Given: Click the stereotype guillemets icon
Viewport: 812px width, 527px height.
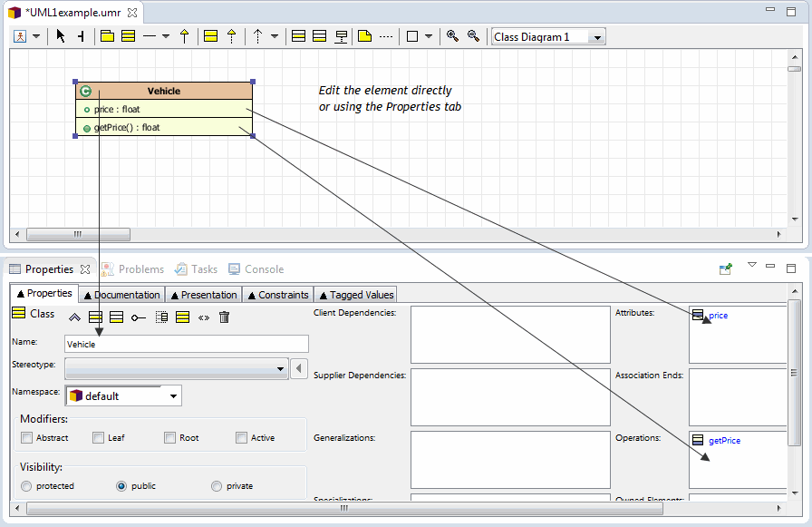Looking at the screenshot, I should [204, 317].
